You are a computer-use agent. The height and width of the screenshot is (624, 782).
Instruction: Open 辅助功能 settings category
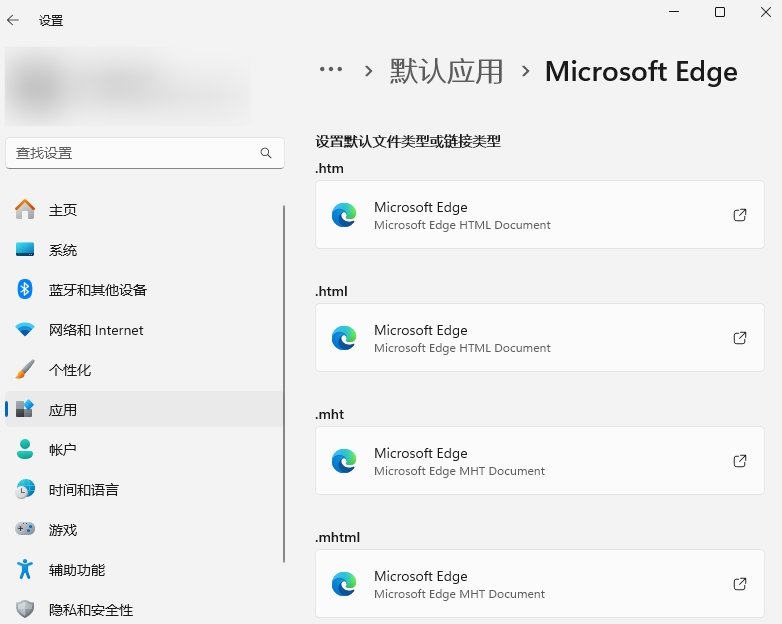(x=77, y=570)
